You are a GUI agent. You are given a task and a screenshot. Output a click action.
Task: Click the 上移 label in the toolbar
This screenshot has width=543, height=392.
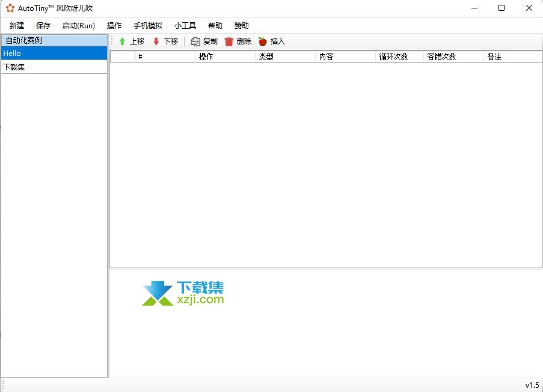137,41
